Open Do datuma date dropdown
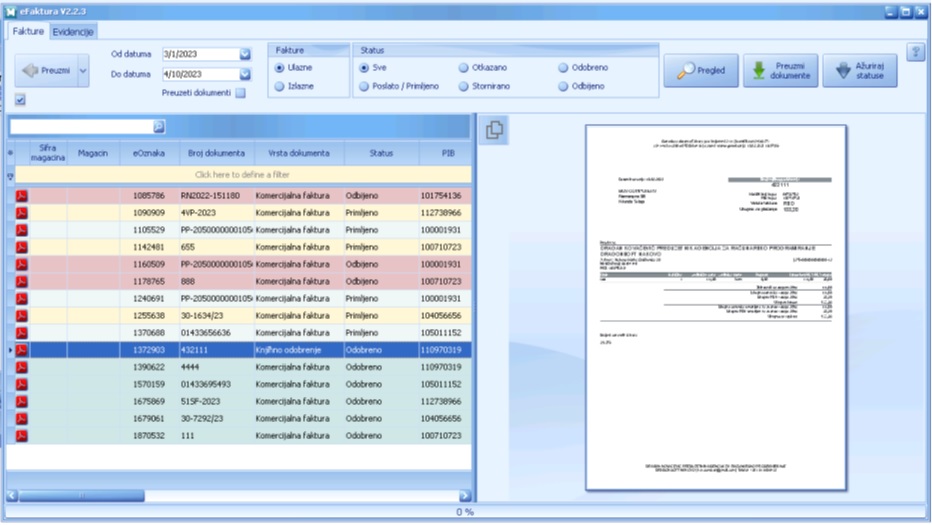 (x=245, y=74)
